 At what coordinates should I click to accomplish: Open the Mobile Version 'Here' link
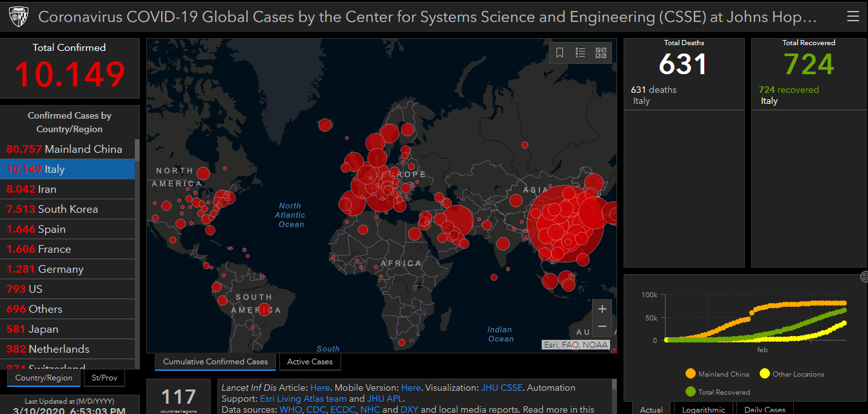coord(411,388)
